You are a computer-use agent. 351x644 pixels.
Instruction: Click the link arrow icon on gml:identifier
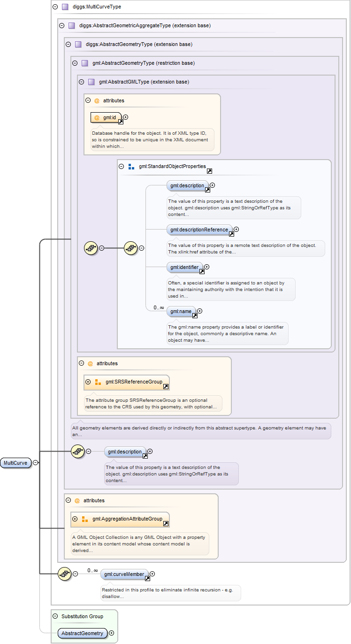tap(202, 271)
